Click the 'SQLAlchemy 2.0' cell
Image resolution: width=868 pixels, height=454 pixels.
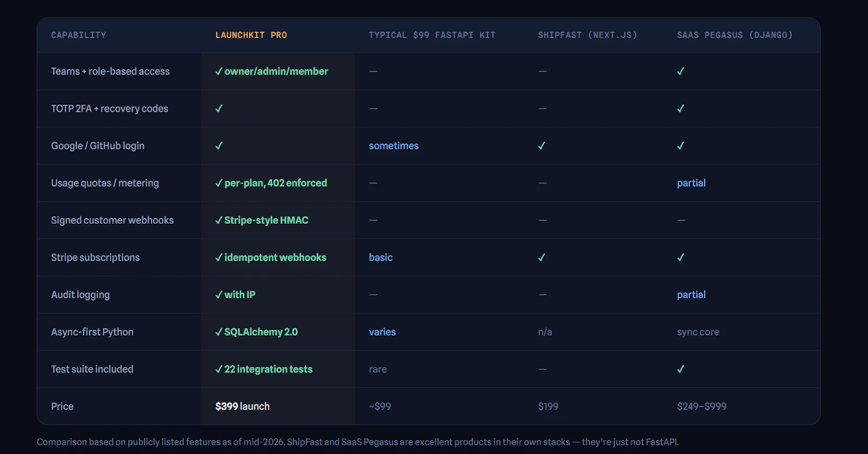[x=257, y=332]
